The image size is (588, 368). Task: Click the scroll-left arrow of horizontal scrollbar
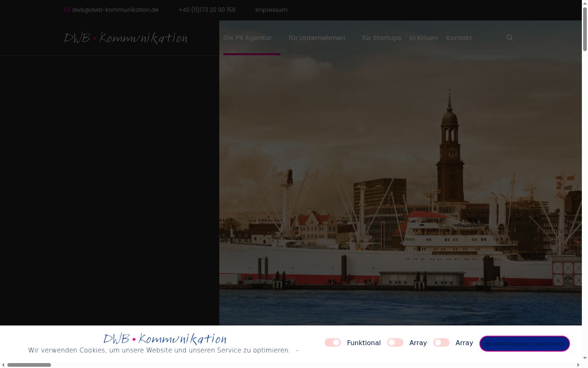coord(3,365)
